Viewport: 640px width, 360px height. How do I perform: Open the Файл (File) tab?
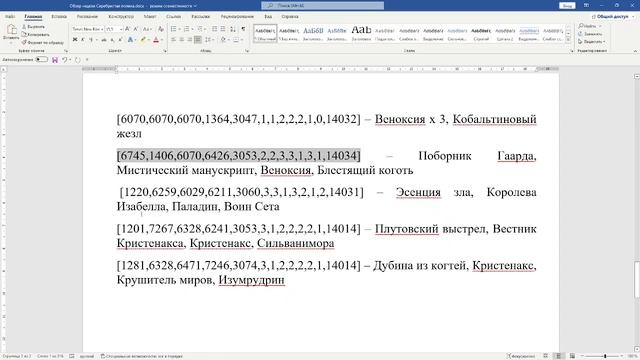pos(10,17)
